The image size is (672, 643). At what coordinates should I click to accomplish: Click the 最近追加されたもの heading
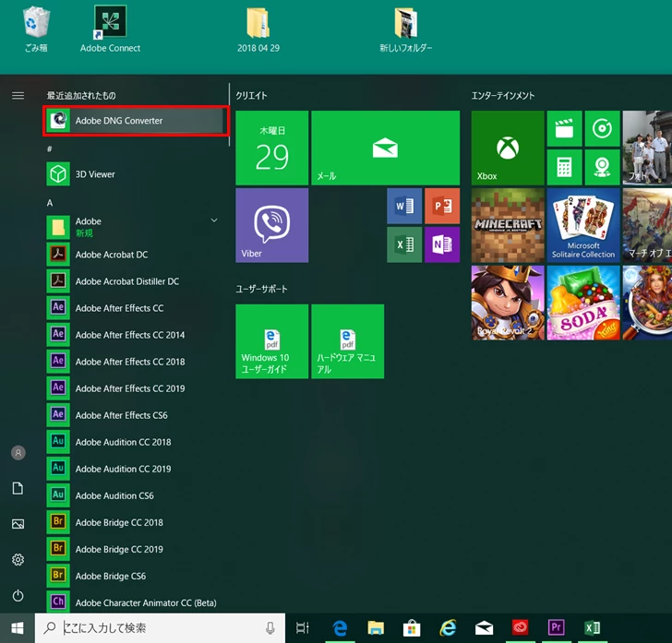point(81,96)
